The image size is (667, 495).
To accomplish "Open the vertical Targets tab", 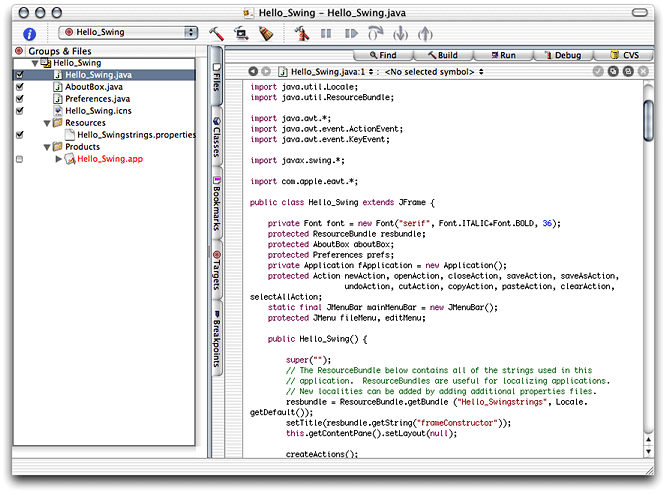I will pos(217,270).
